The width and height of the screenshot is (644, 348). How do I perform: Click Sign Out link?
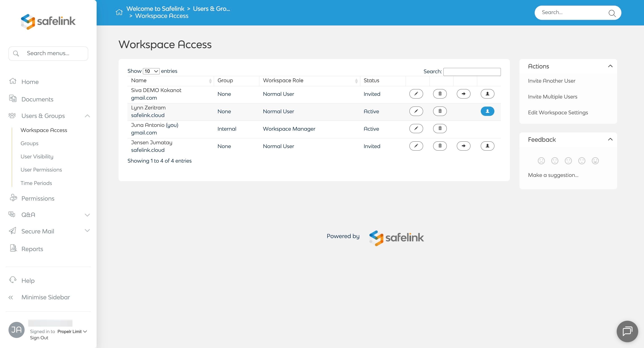point(39,338)
